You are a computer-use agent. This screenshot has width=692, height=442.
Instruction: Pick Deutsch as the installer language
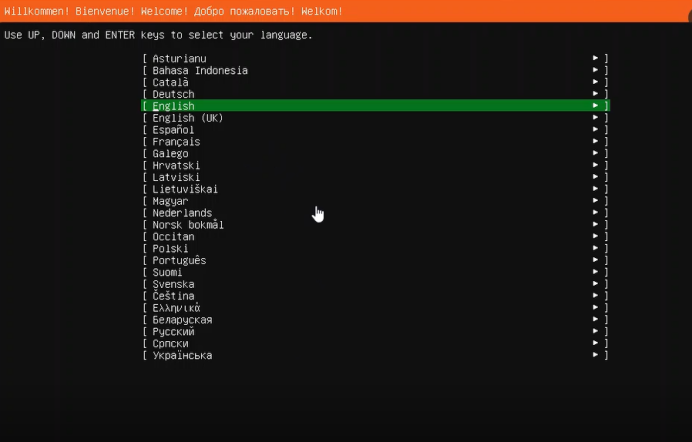tap(173, 94)
